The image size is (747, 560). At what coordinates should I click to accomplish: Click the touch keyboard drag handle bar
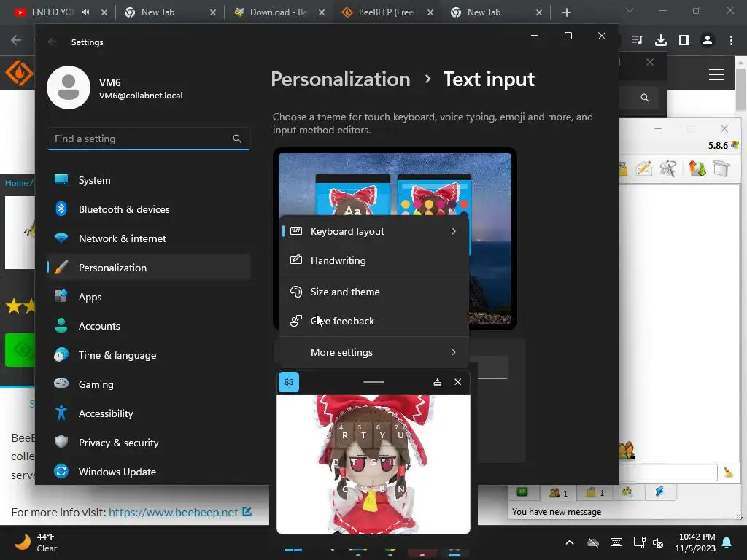point(373,382)
